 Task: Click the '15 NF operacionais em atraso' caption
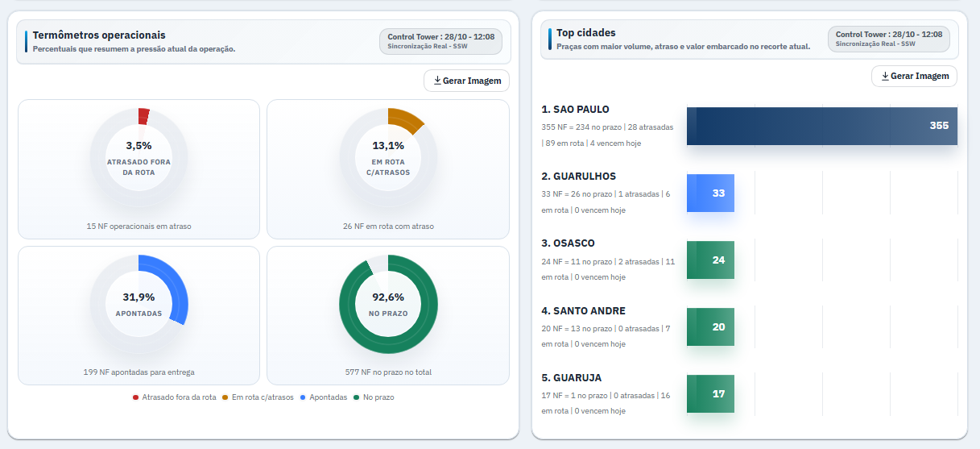coord(139,227)
